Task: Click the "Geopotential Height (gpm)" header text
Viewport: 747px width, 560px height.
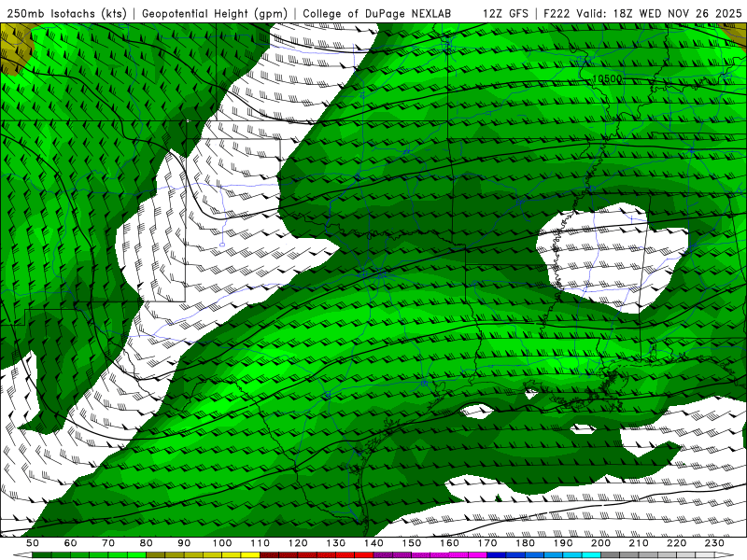Action: click(215, 14)
